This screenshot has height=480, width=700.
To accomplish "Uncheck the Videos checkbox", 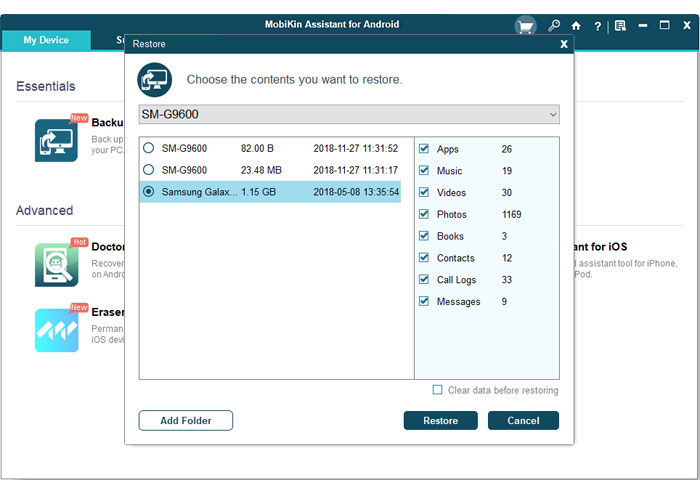I will point(424,192).
